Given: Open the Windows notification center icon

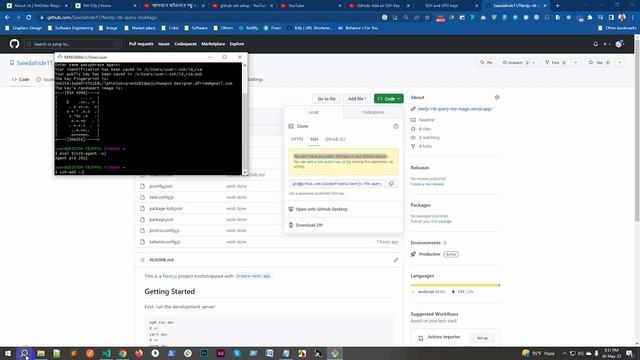Looking at the screenshot, I should pos(629,353).
